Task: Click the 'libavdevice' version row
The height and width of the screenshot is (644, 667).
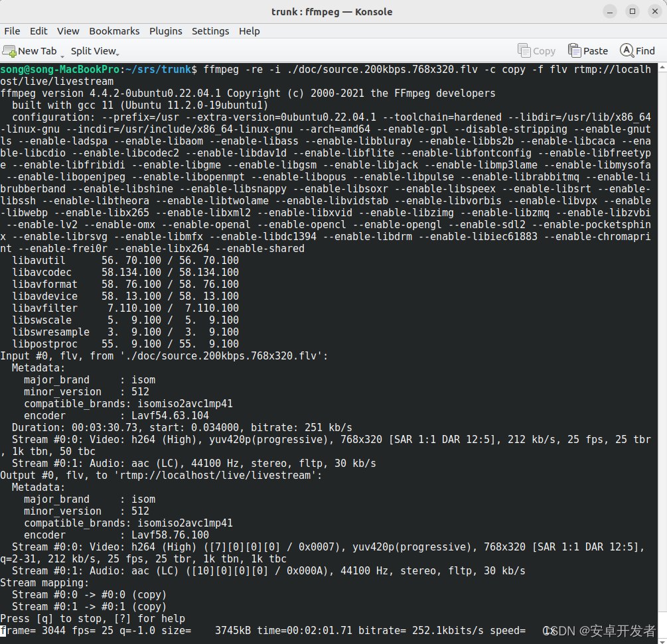Action: pos(125,296)
